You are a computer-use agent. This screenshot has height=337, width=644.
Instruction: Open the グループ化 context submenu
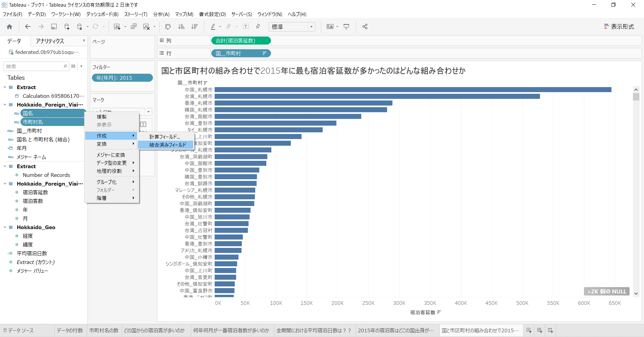pyautogui.click(x=112, y=182)
